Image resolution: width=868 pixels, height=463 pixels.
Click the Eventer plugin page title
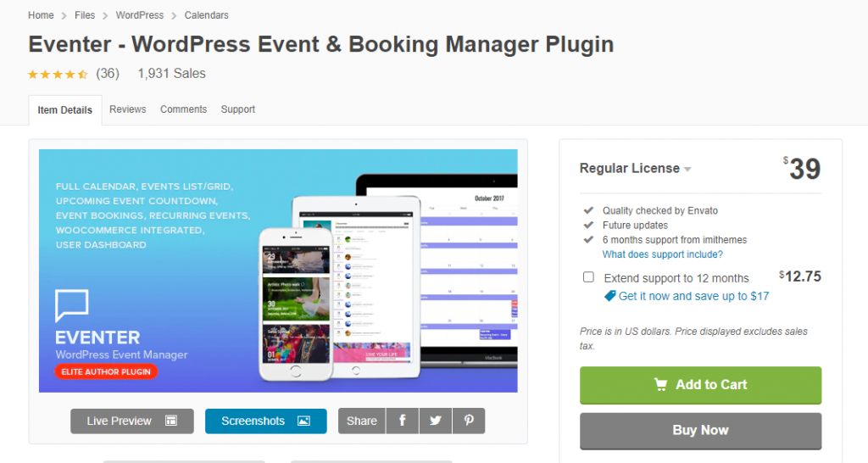tap(321, 44)
